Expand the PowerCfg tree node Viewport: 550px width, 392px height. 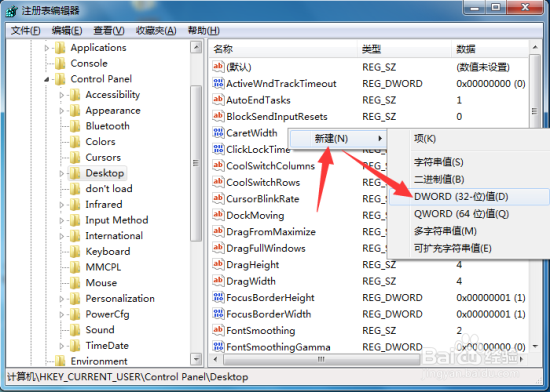coord(62,315)
